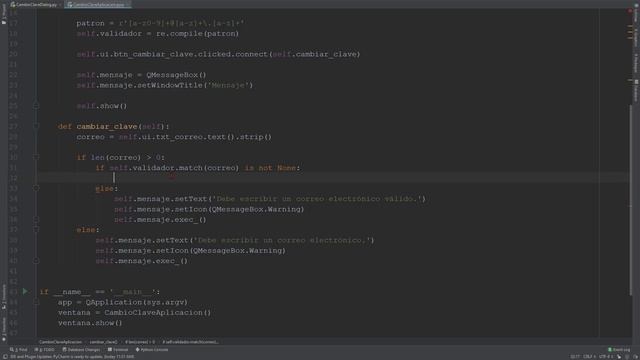Click 'if self.validador.match' breadcrumb
The width and height of the screenshot is (640, 360).
tap(190, 342)
